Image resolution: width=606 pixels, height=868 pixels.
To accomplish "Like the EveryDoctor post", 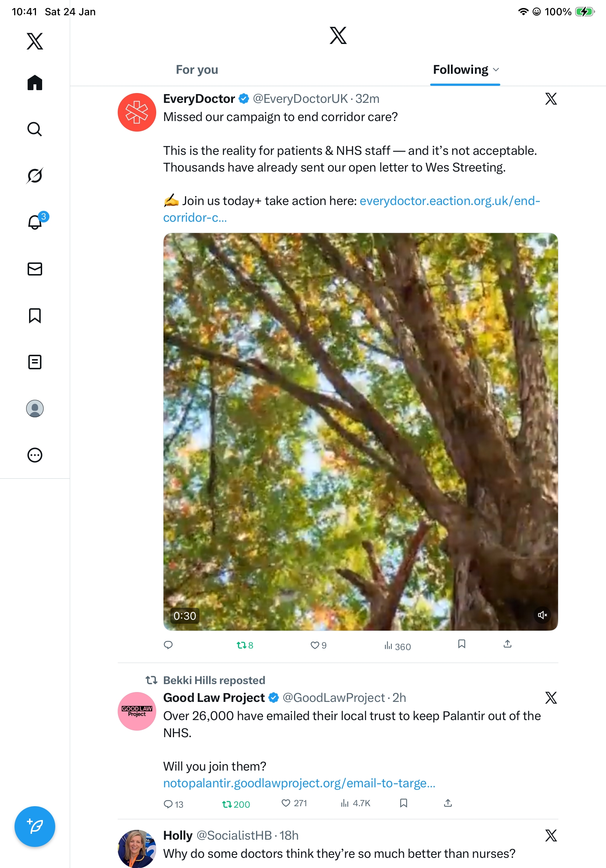I will pos(315,645).
